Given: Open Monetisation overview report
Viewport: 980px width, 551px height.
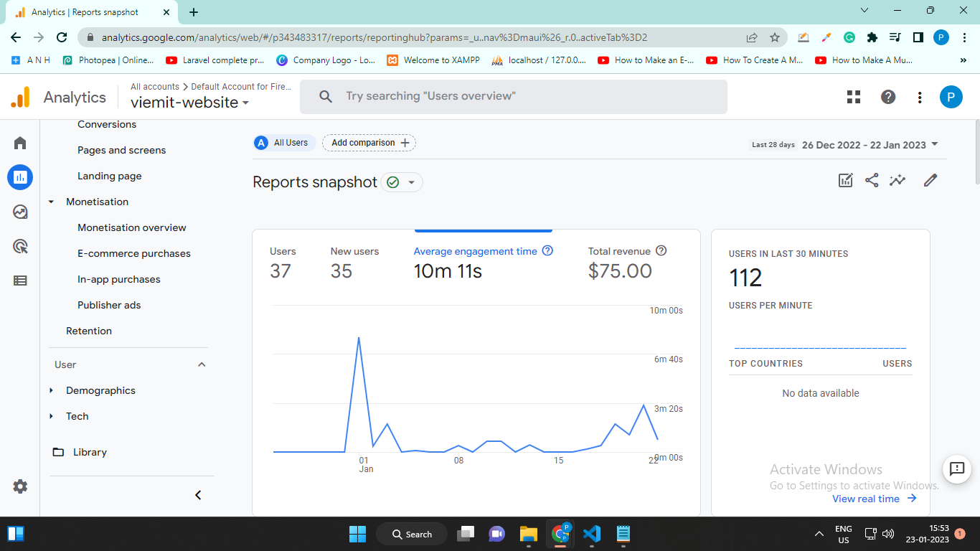Looking at the screenshot, I should pyautogui.click(x=132, y=227).
